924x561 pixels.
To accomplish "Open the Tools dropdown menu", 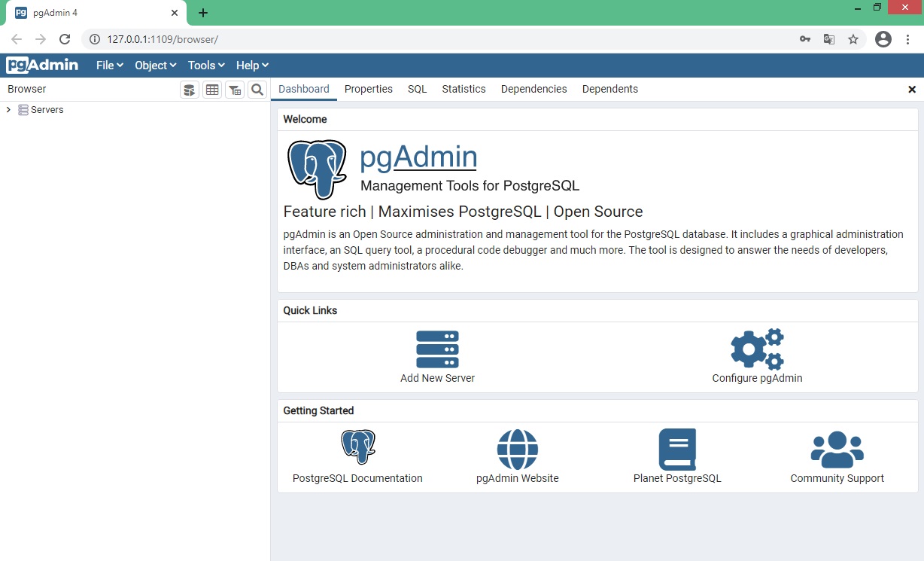I will [206, 66].
